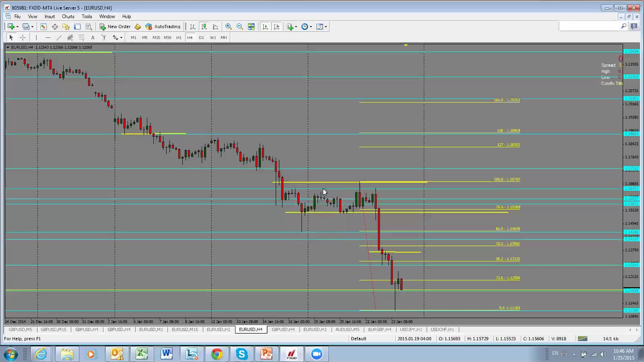Click the Zoom Out magnifier icon

(240, 27)
